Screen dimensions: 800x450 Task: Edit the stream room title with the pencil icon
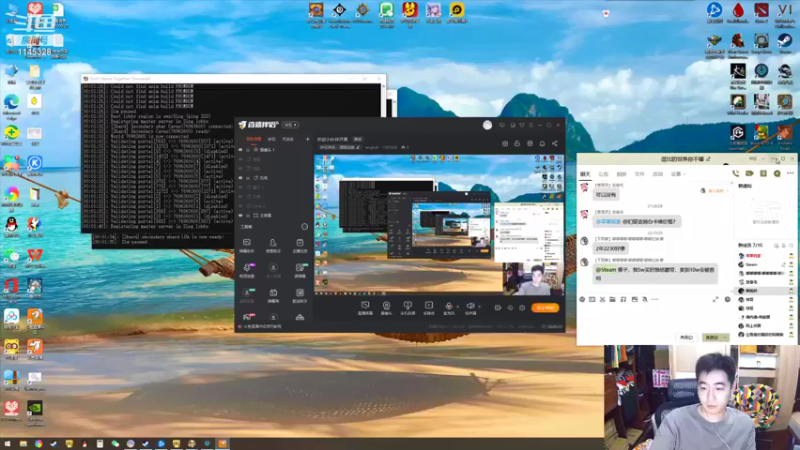[358, 147]
